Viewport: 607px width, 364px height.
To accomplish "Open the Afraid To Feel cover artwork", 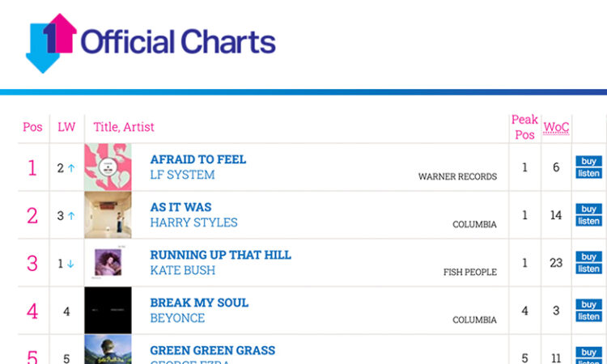I will 108,167.
